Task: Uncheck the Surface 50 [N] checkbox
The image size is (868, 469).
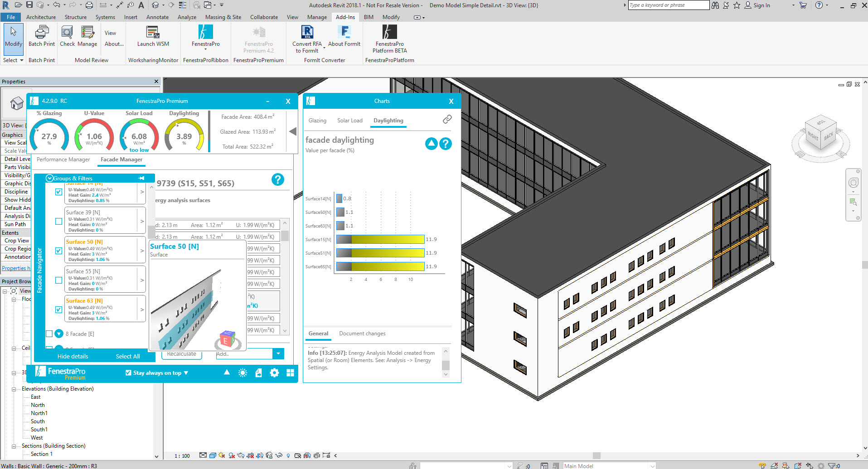Action: (x=58, y=251)
